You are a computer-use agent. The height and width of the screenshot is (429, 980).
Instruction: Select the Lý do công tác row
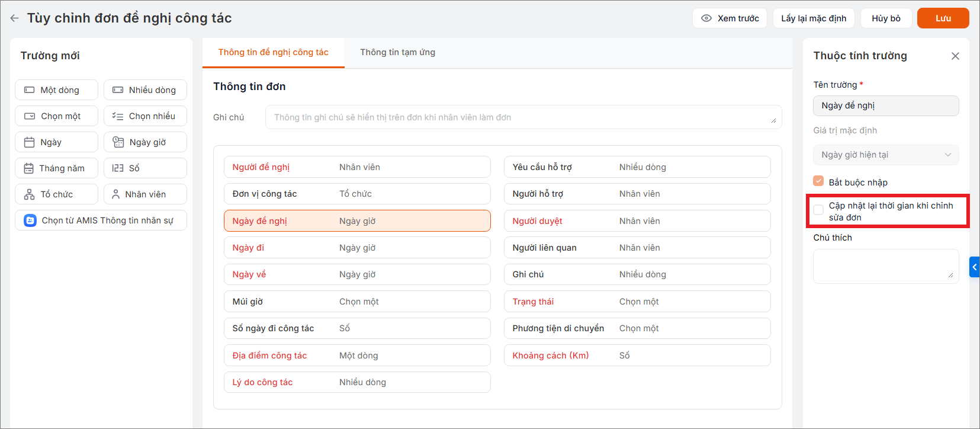[357, 382]
